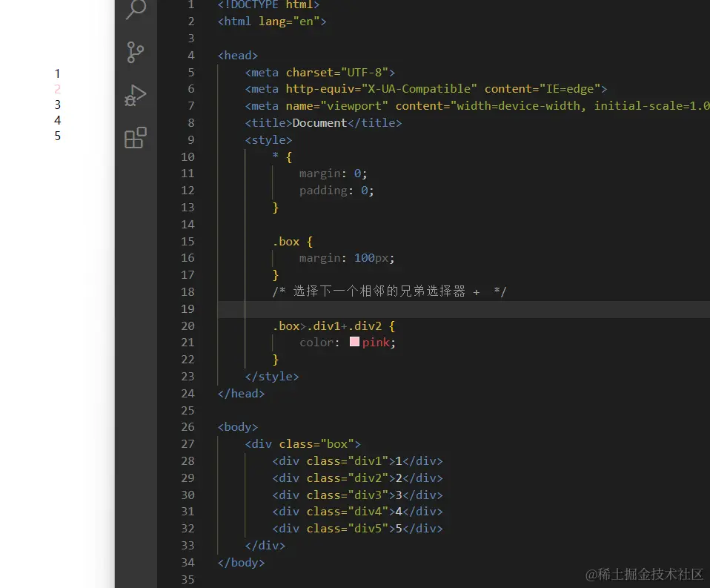Click the div4 element line

[x=358, y=512]
